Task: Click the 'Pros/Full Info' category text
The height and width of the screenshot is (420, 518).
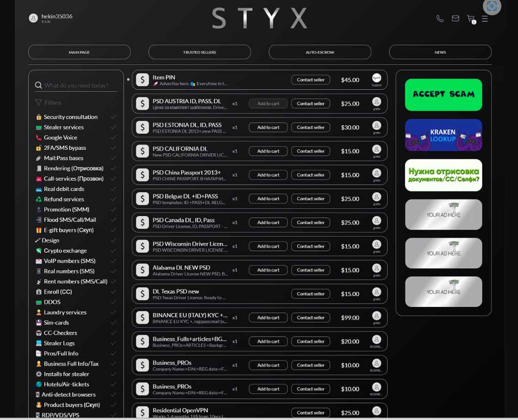Action: (61, 353)
